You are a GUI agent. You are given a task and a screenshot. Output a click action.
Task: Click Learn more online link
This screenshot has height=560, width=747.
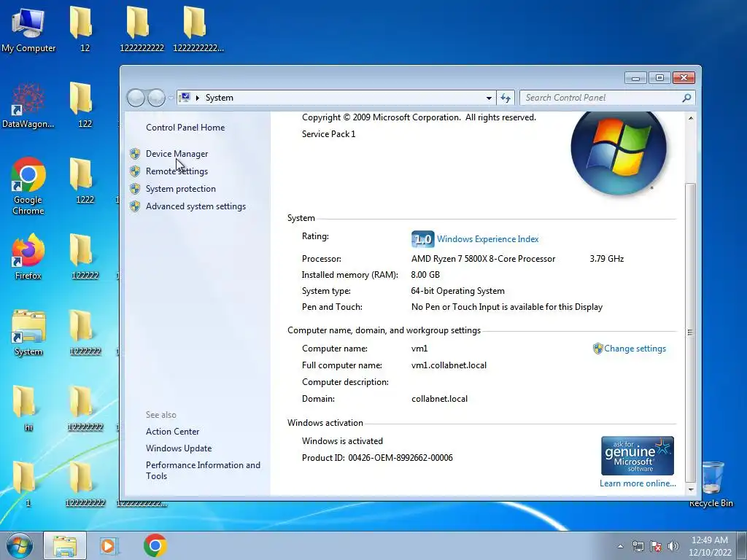point(638,483)
